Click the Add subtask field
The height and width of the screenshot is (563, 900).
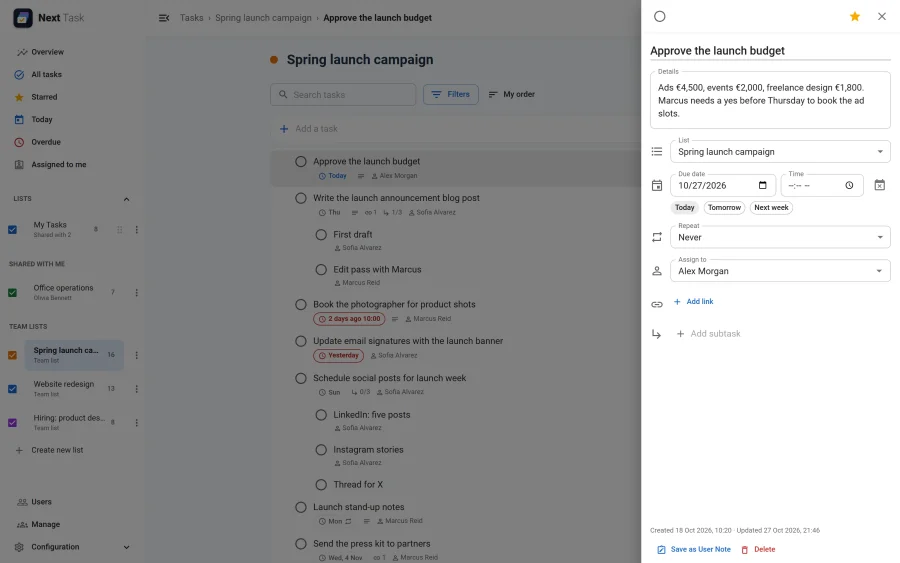(x=715, y=334)
